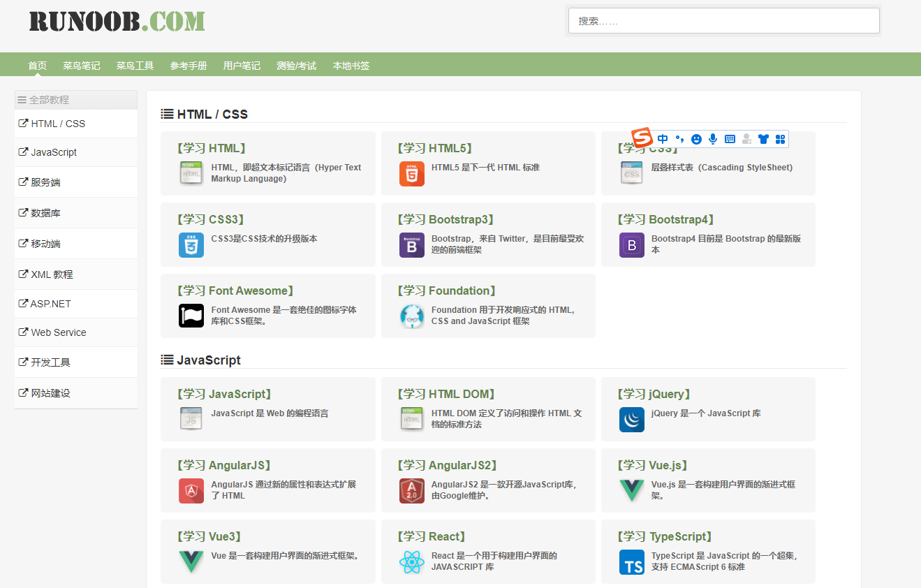Image resolution: width=921 pixels, height=588 pixels.
Task: Click the Bootstrap4 purple B icon
Action: click(631, 245)
